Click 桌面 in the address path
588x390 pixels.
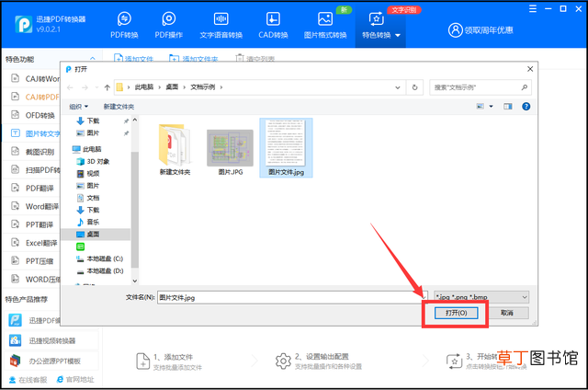tap(172, 87)
